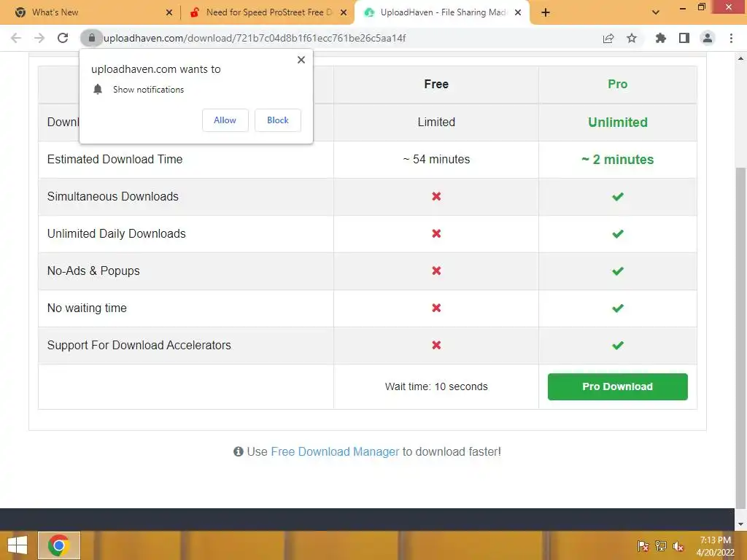Reload the page with the refresh icon
747x560 pixels.
click(63, 38)
